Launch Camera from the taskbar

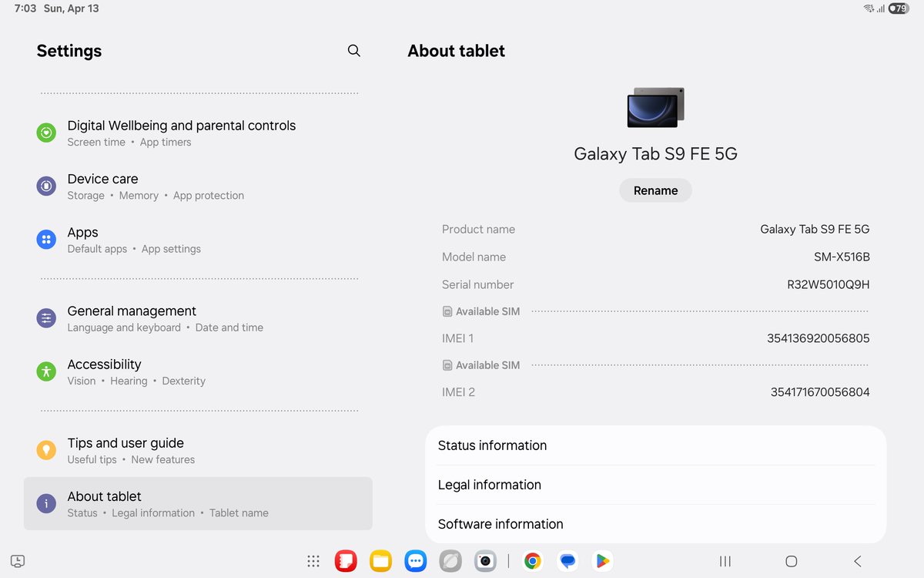485,561
